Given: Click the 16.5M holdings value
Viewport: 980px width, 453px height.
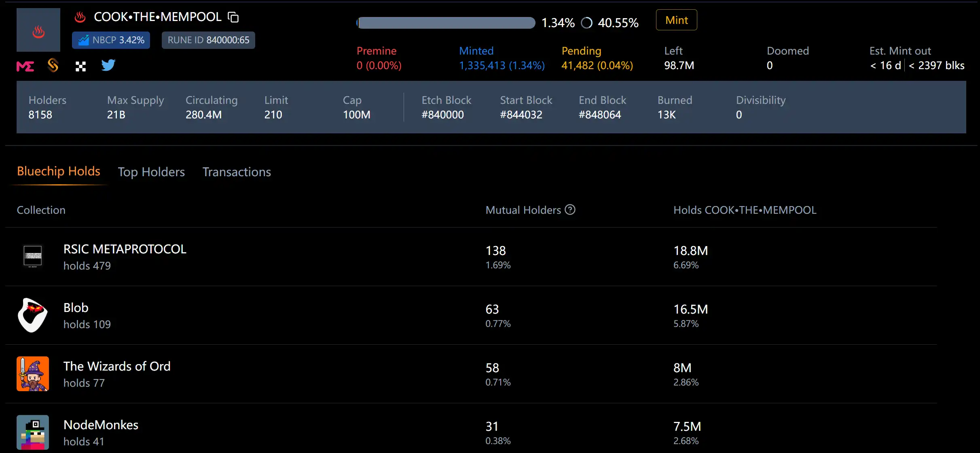Looking at the screenshot, I should pyautogui.click(x=691, y=309).
